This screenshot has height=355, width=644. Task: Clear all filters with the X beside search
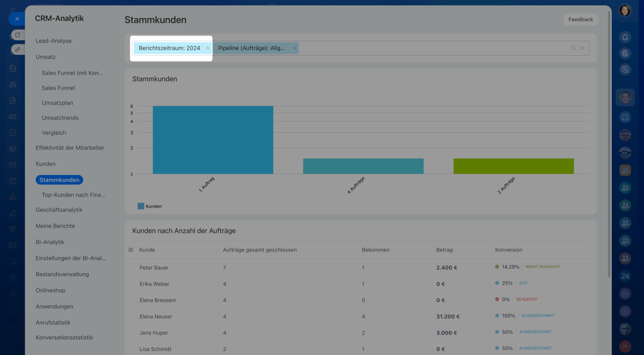583,48
